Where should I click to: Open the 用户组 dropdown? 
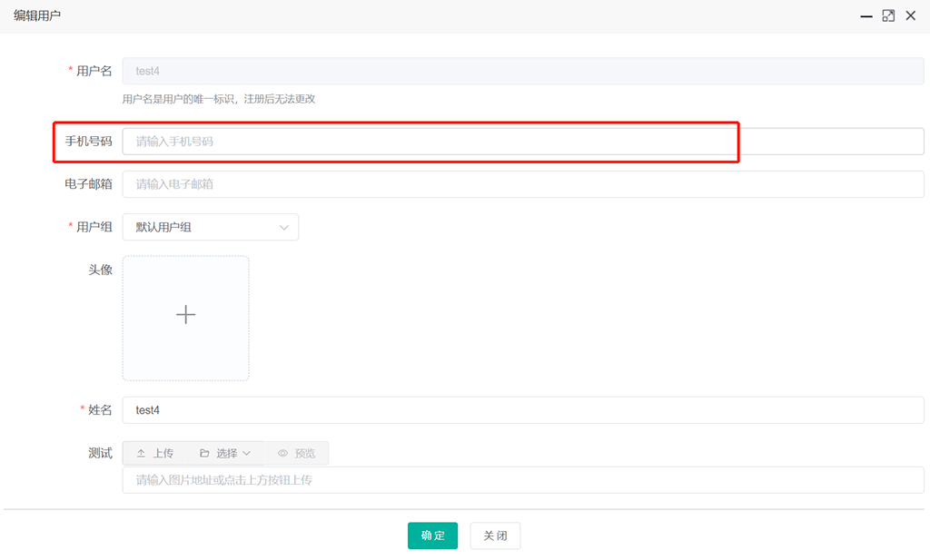(210, 227)
